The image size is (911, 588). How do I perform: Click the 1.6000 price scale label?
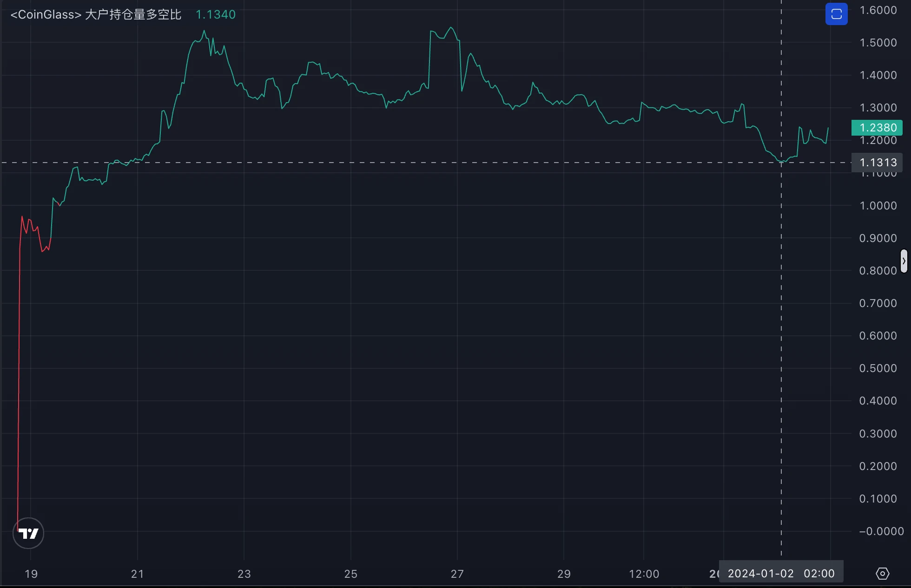[878, 10]
